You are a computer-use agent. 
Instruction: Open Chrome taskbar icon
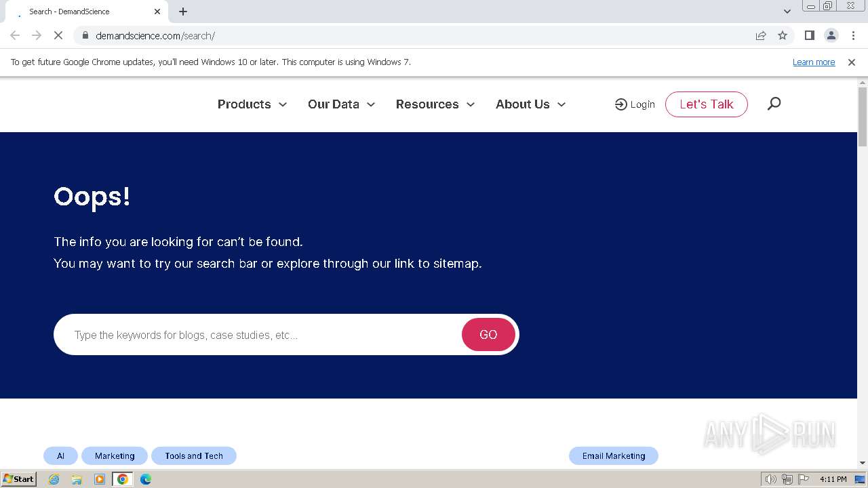[x=123, y=479]
